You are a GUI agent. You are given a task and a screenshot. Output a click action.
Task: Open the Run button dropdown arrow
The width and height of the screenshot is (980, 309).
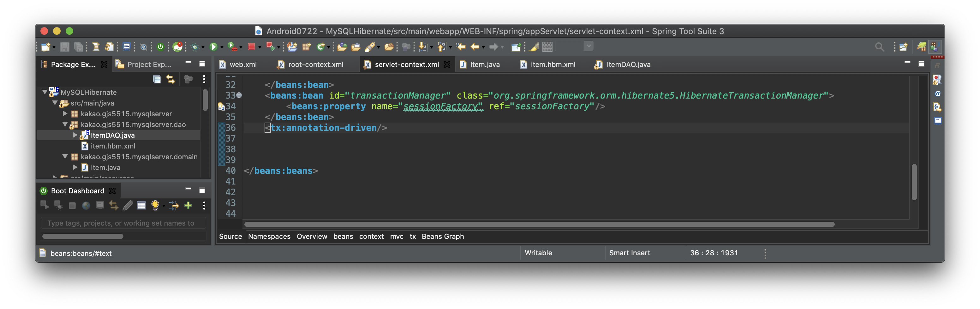[x=221, y=47]
